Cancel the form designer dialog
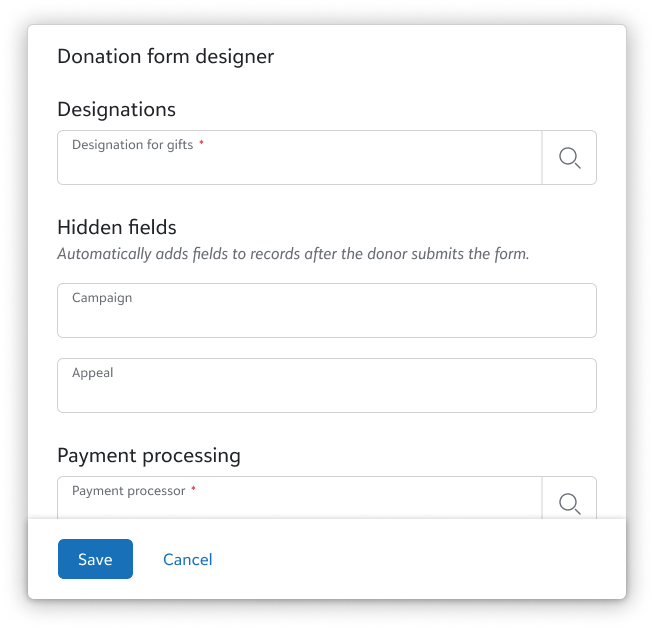This screenshot has width=654, height=629. pyautogui.click(x=188, y=559)
